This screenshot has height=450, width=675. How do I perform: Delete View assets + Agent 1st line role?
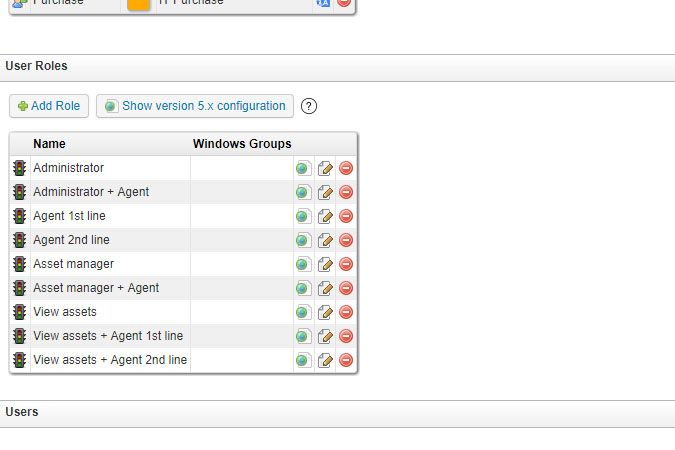point(346,336)
